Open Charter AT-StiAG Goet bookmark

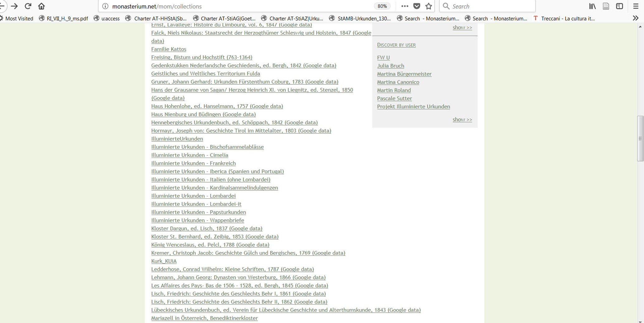coord(224,18)
